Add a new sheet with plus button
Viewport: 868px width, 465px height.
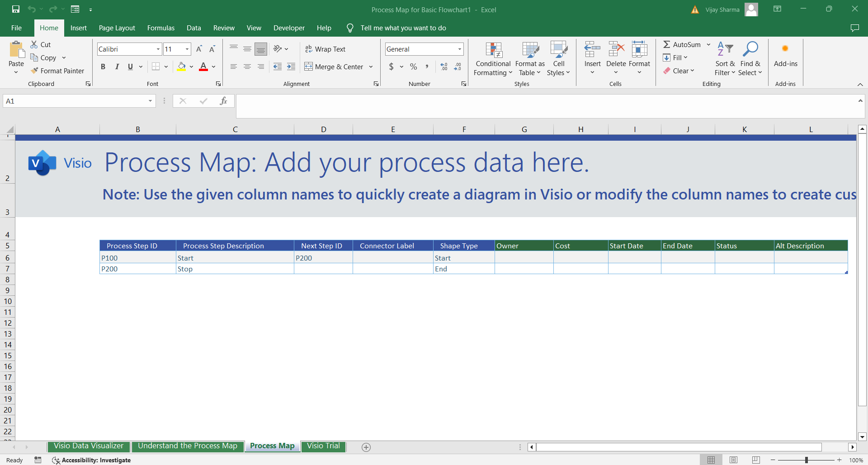coord(366,447)
